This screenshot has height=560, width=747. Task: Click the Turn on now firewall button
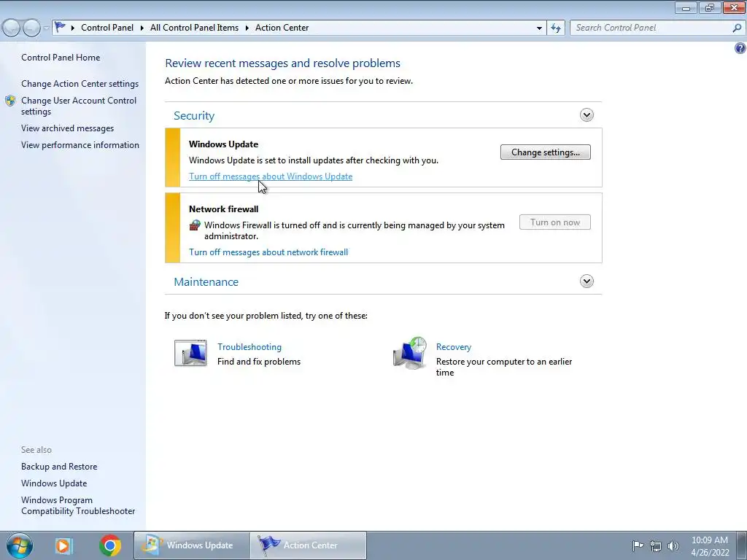tap(555, 222)
